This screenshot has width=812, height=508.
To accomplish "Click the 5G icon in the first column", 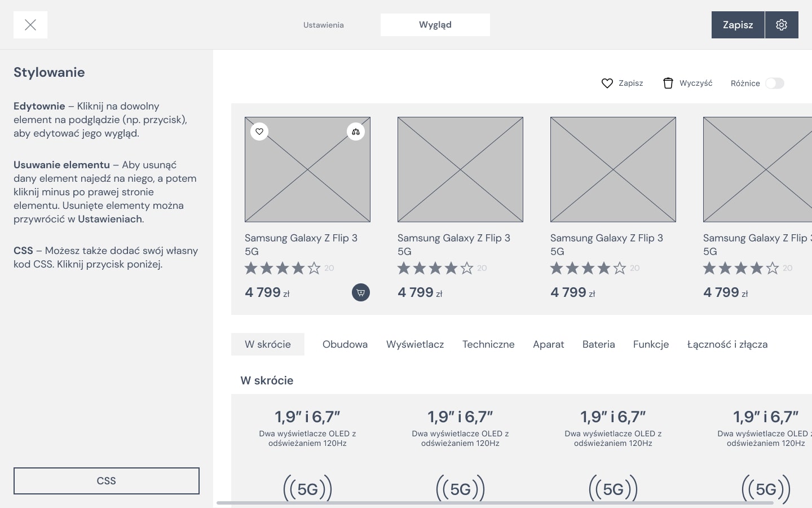I will 307,488.
